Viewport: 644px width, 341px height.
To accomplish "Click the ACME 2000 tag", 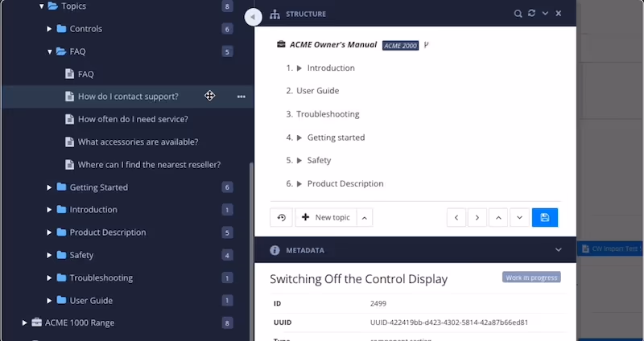I will 400,46.
